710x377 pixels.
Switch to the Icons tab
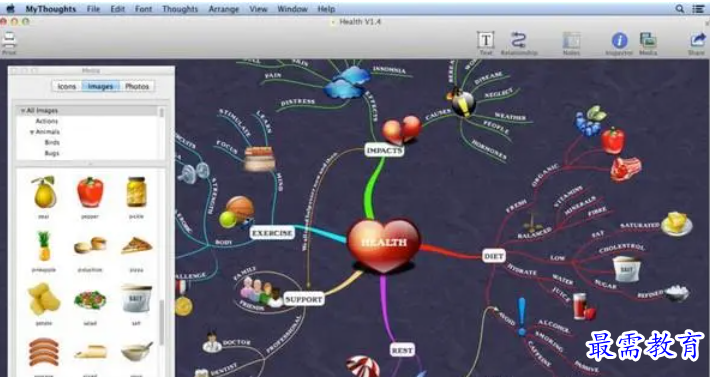click(67, 86)
